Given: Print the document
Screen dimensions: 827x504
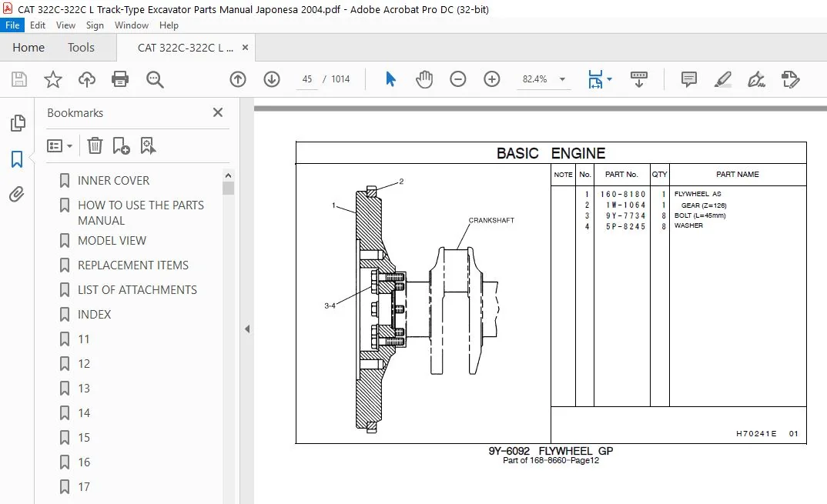Looking at the screenshot, I should pyautogui.click(x=120, y=79).
